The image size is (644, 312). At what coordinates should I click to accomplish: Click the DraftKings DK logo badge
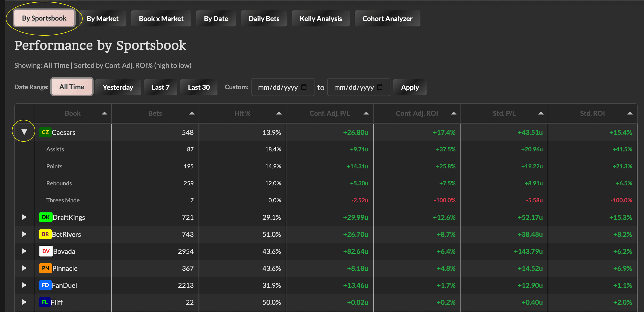pyautogui.click(x=46, y=217)
